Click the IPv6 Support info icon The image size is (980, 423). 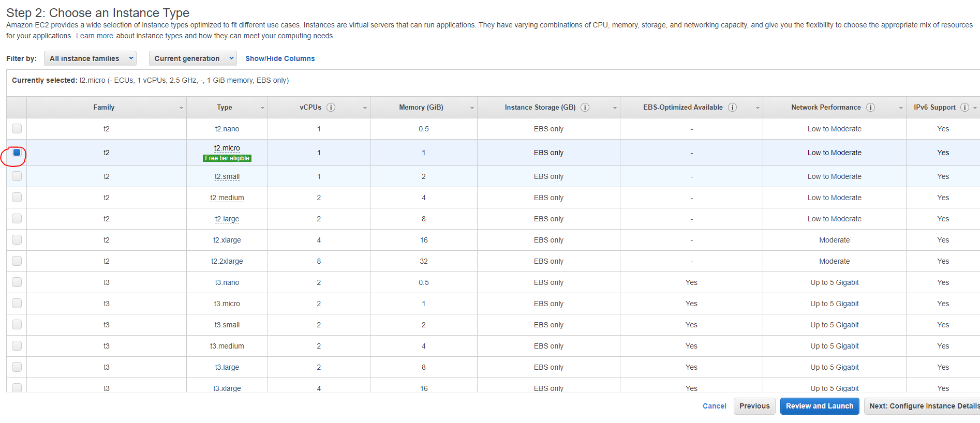click(965, 107)
